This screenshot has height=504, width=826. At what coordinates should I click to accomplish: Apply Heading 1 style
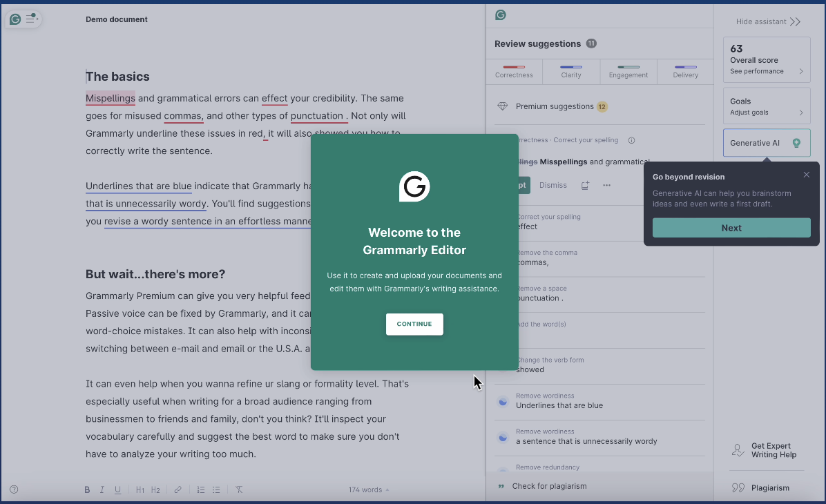pyautogui.click(x=140, y=490)
